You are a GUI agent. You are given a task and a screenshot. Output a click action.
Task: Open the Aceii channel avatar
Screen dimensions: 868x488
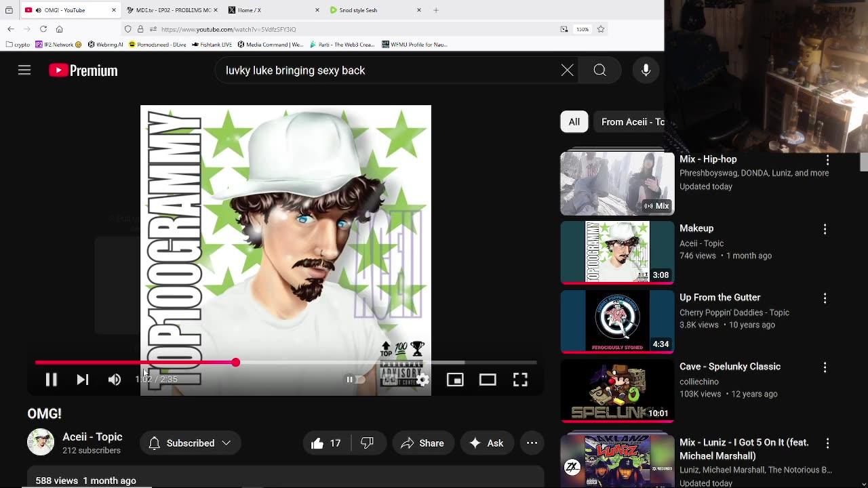[41, 442]
